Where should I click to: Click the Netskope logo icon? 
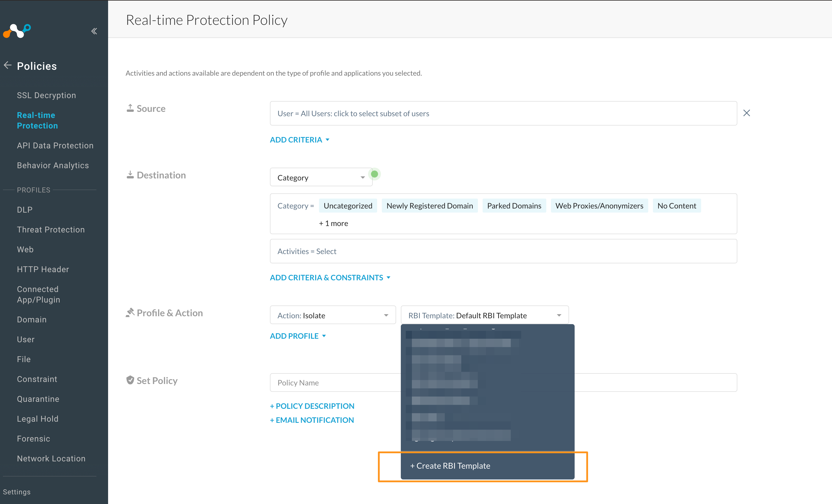17,31
